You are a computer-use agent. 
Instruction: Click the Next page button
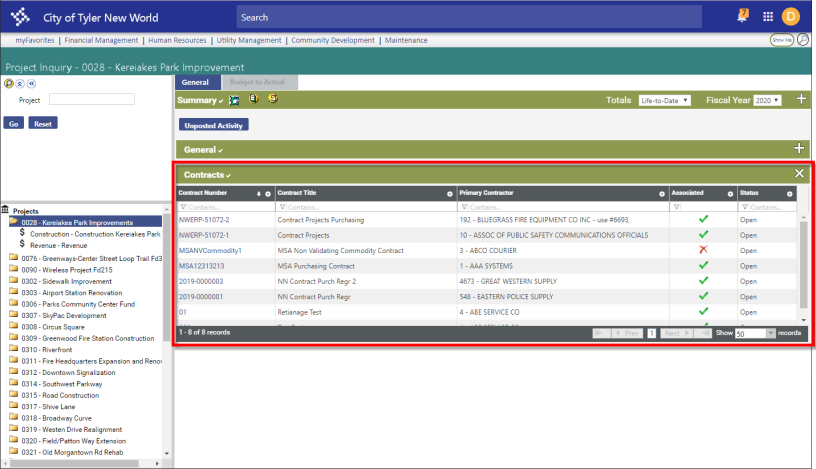tap(676, 333)
